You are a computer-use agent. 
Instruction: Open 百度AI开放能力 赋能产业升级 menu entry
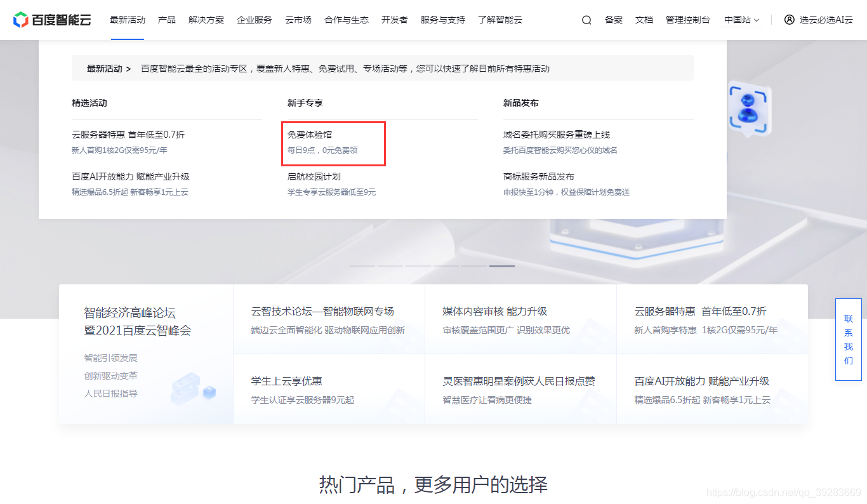(x=131, y=176)
